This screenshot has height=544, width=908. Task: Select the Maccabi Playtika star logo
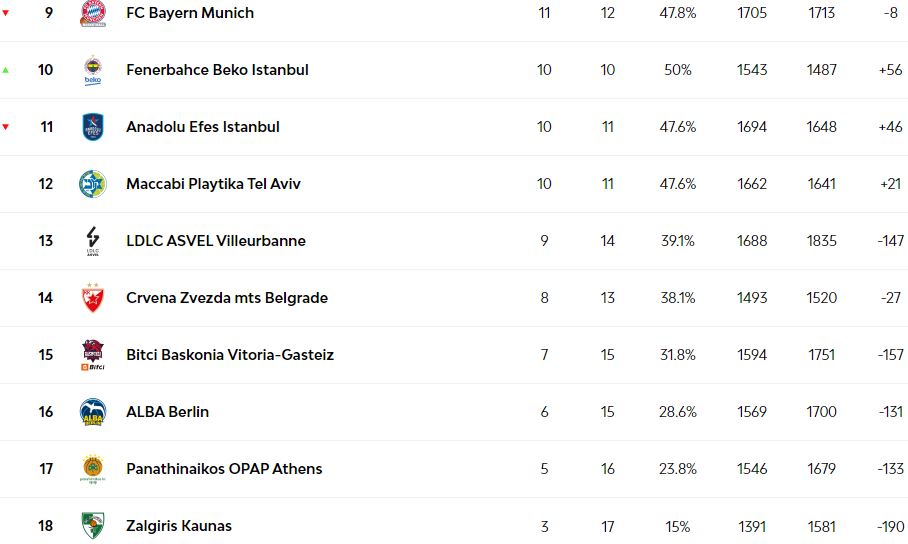93,184
